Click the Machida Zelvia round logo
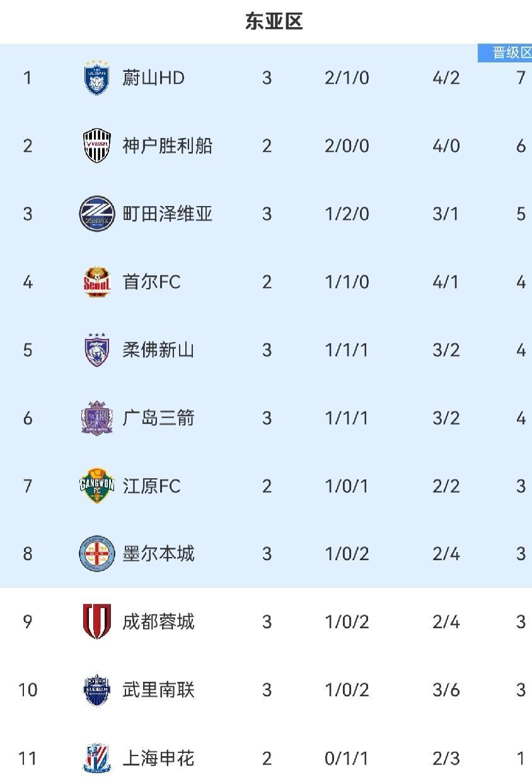 click(97, 214)
